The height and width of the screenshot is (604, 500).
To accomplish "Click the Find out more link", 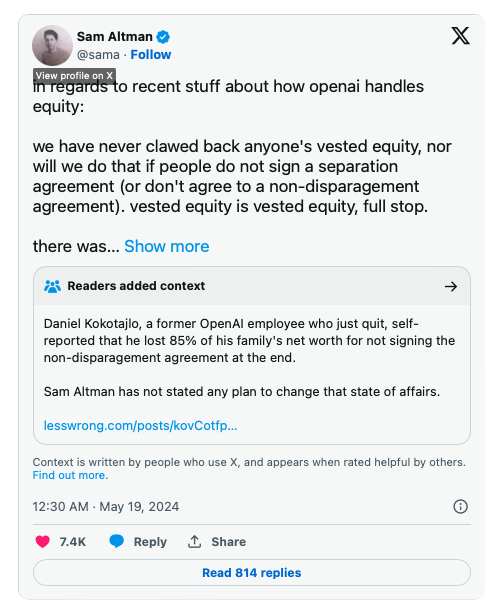I will pos(70,475).
